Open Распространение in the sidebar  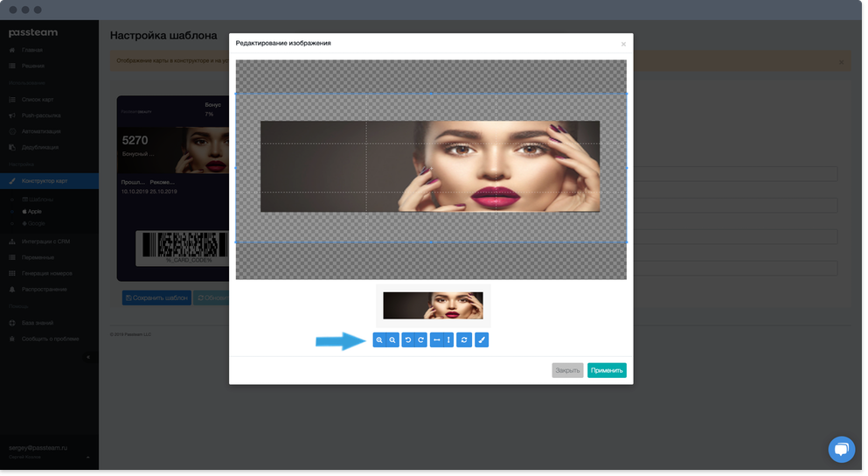click(45, 290)
